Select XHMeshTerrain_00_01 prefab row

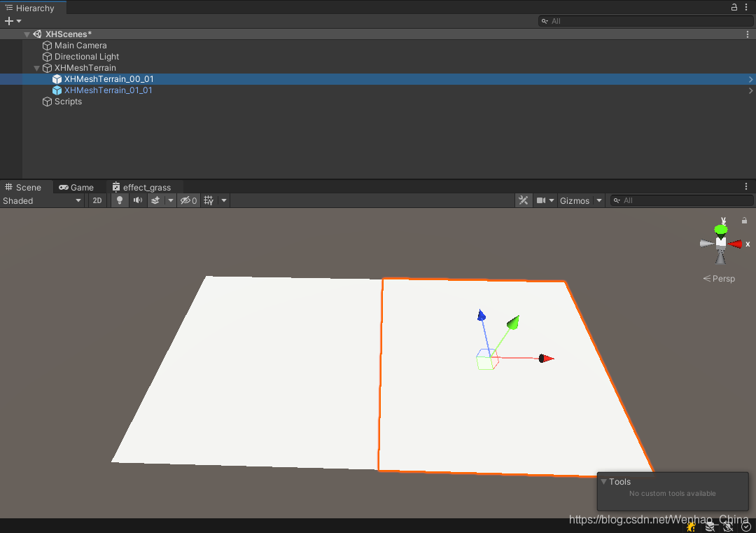click(x=378, y=79)
